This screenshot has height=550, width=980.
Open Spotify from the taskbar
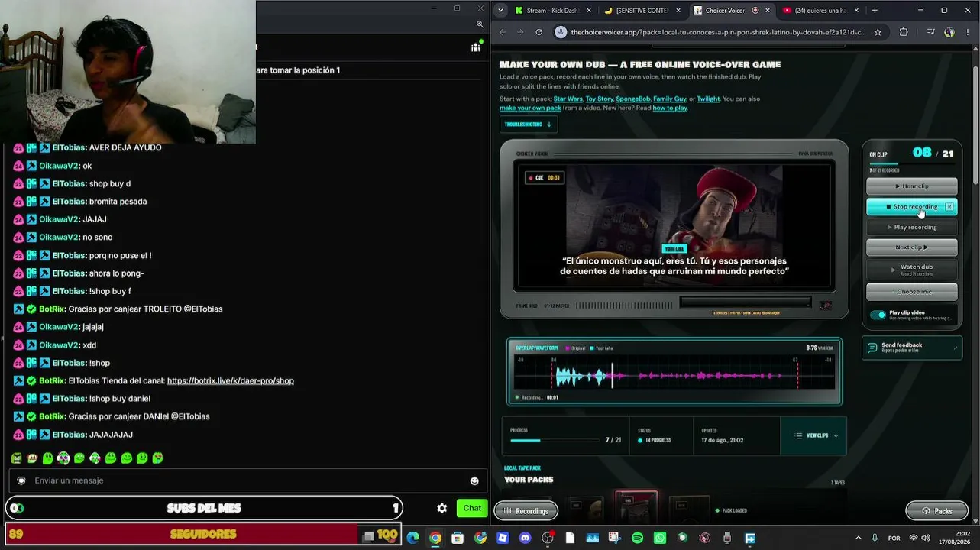click(637, 538)
